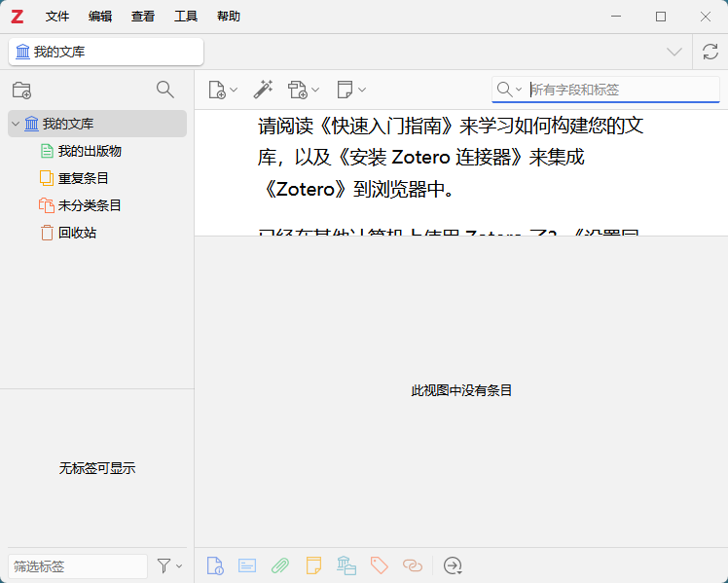
Task: Select 我的出版物 in the sidebar
Action: click(90, 151)
